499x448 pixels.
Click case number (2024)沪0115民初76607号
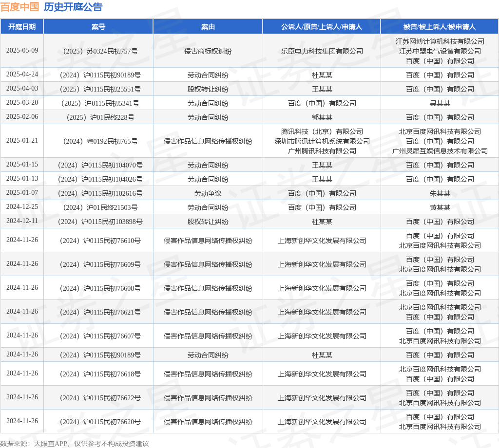(x=100, y=336)
